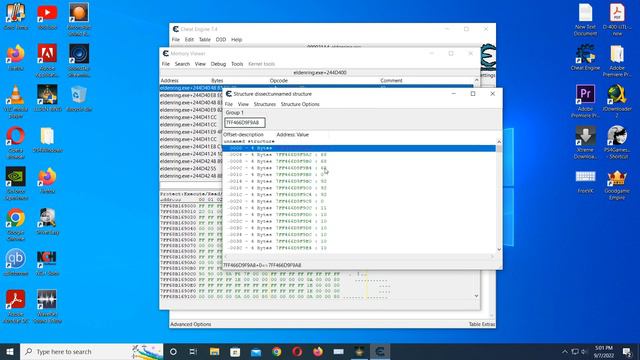Click scroll-down arrow in structure list
Viewport: 640px width, 360px height.
(499, 249)
